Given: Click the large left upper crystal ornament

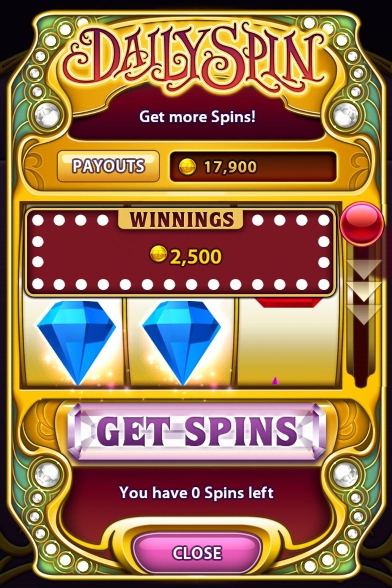Looking at the screenshot, I should click(x=48, y=116).
